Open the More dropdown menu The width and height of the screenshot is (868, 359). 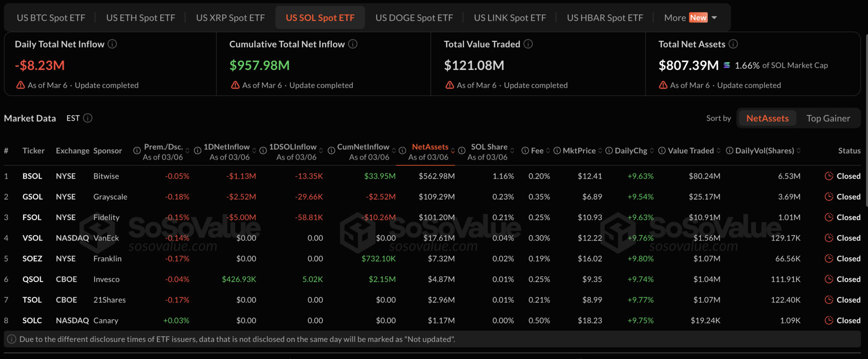point(690,18)
